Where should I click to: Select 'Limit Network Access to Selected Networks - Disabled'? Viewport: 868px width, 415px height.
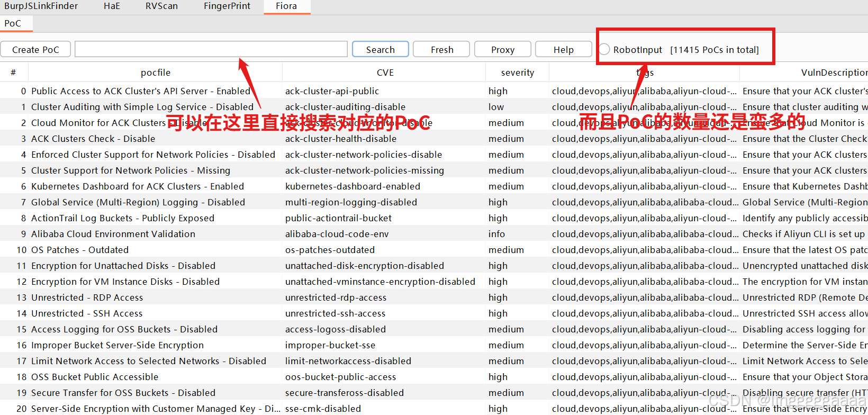coord(434,361)
